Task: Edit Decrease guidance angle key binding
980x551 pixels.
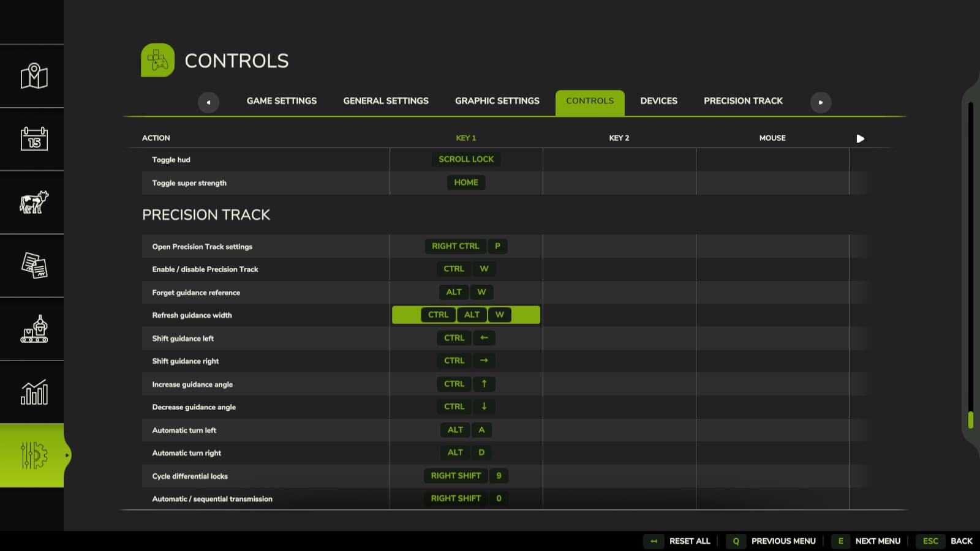Action: pos(466,407)
